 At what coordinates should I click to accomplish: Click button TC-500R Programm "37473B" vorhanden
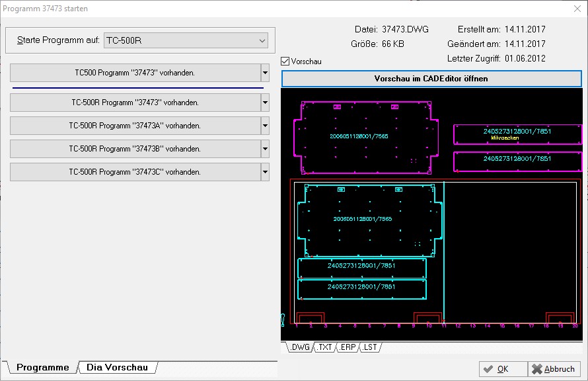tap(135, 149)
